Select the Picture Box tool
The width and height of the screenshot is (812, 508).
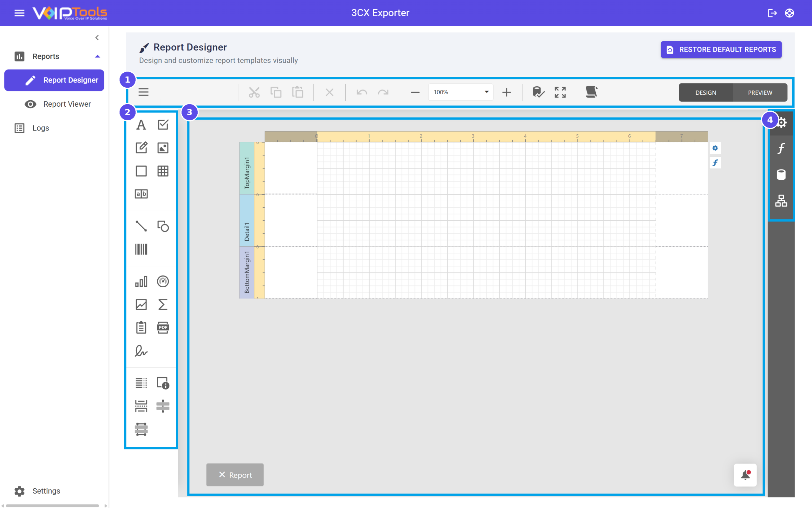tap(163, 148)
